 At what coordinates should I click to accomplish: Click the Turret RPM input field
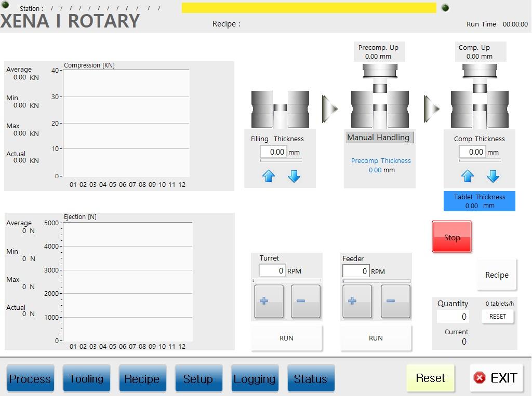click(x=272, y=270)
